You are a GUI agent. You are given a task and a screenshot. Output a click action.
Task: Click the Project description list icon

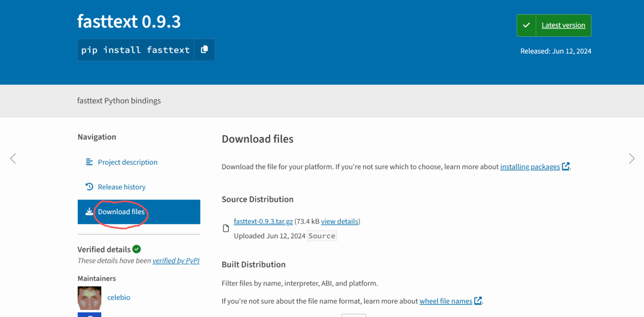tap(89, 162)
